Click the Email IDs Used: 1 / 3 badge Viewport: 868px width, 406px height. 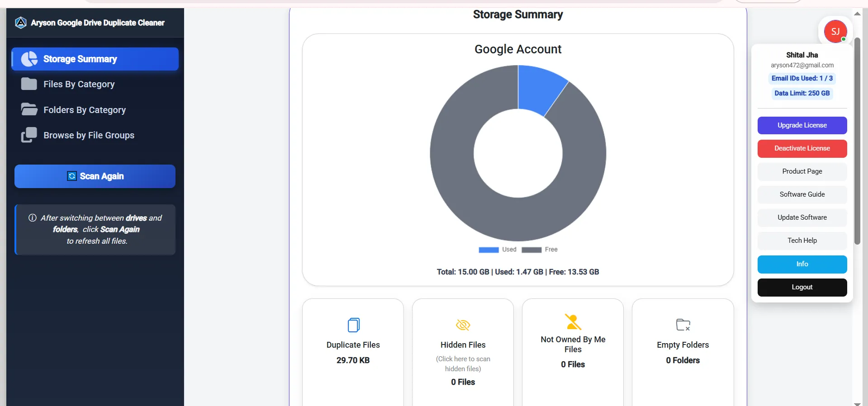tap(802, 78)
